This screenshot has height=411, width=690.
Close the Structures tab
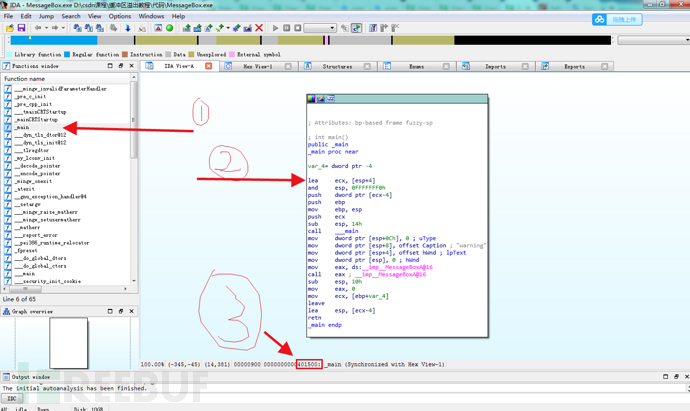pyautogui.click(x=367, y=66)
